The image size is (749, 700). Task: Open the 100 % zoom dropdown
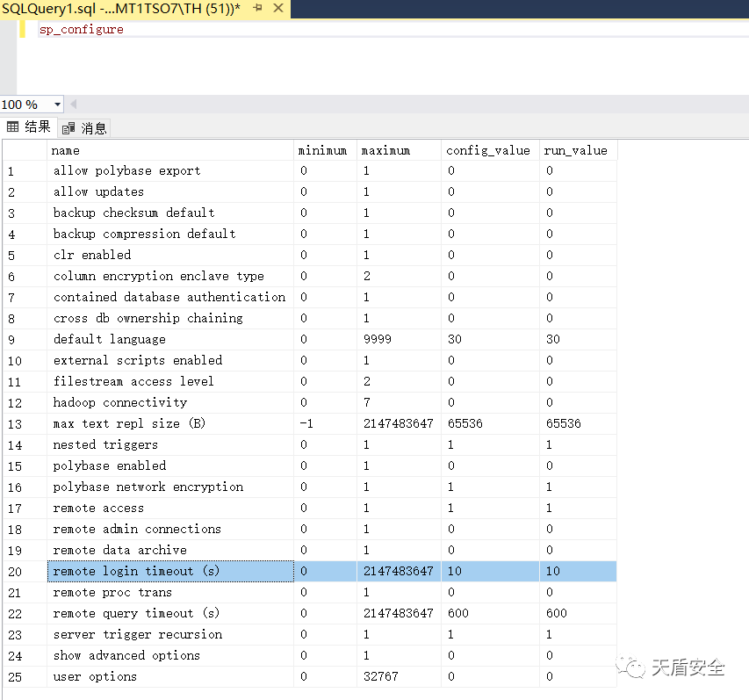pos(57,105)
